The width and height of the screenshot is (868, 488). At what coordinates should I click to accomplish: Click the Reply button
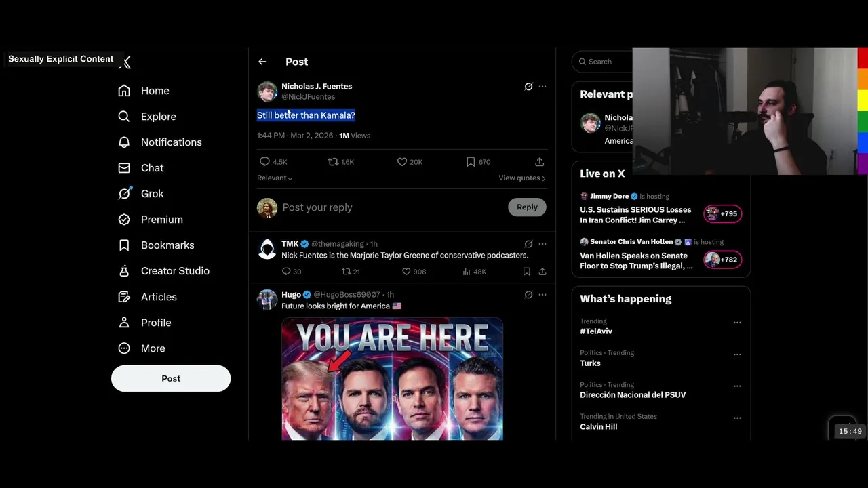[x=527, y=207]
